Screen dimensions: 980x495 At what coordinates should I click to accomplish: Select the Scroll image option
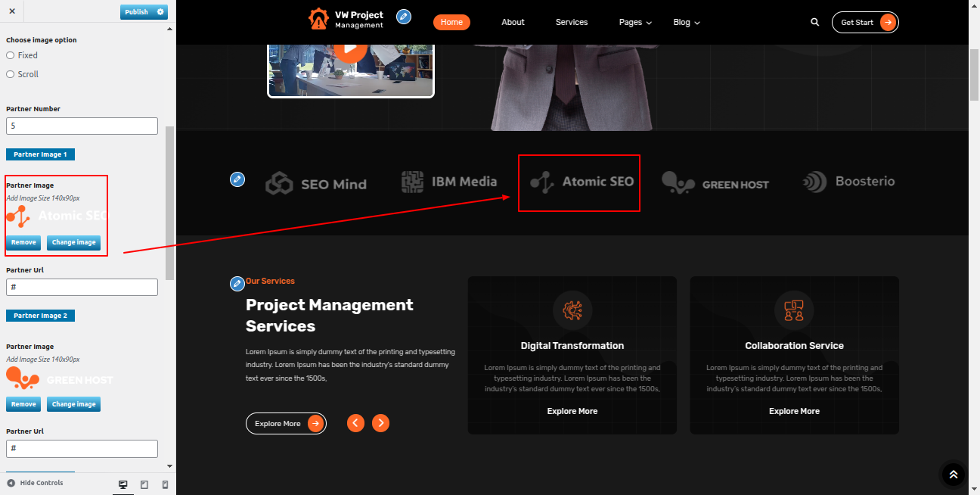point(11,74)
